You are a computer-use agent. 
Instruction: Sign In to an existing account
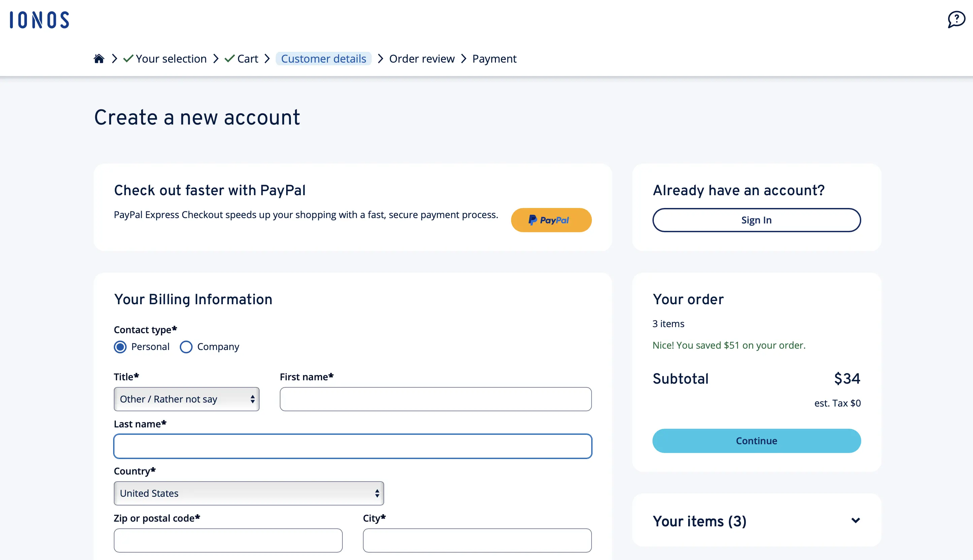756,220
